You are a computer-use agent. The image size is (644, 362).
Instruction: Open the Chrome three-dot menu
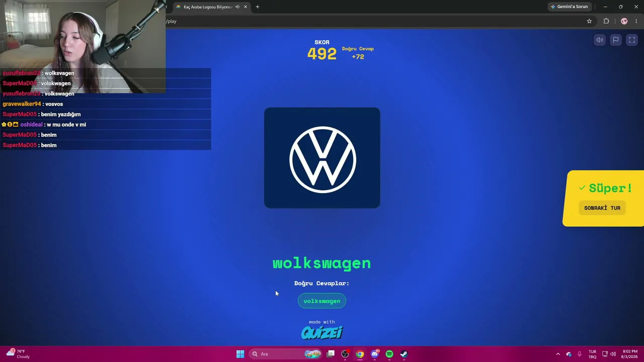[636, 21]
